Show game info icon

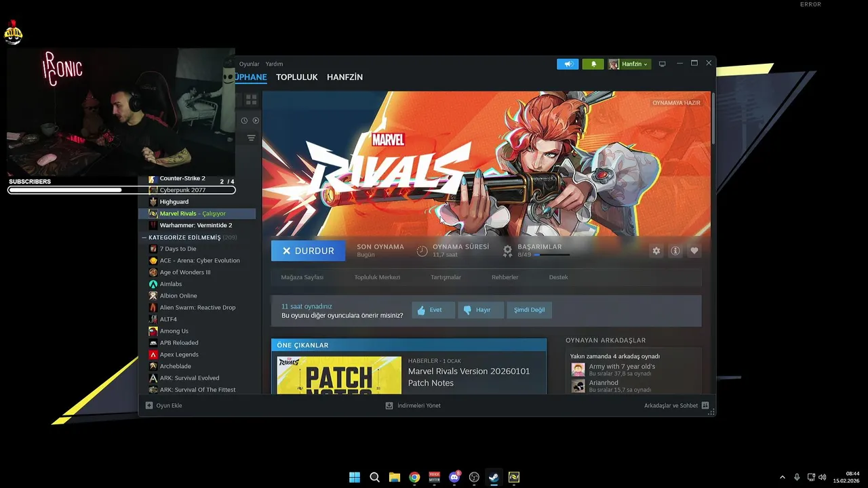coord(675,251)
